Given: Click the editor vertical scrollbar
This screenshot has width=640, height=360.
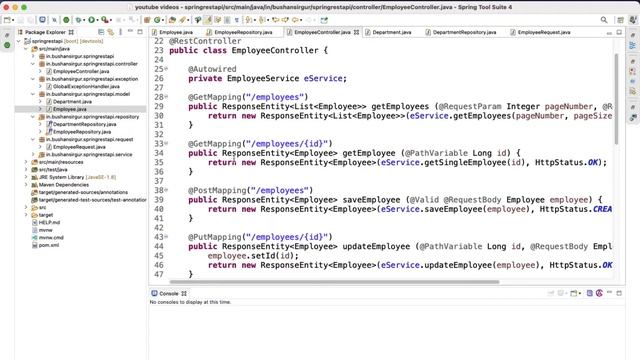Looking at the screenshot, I should click(x=616, y=99).
